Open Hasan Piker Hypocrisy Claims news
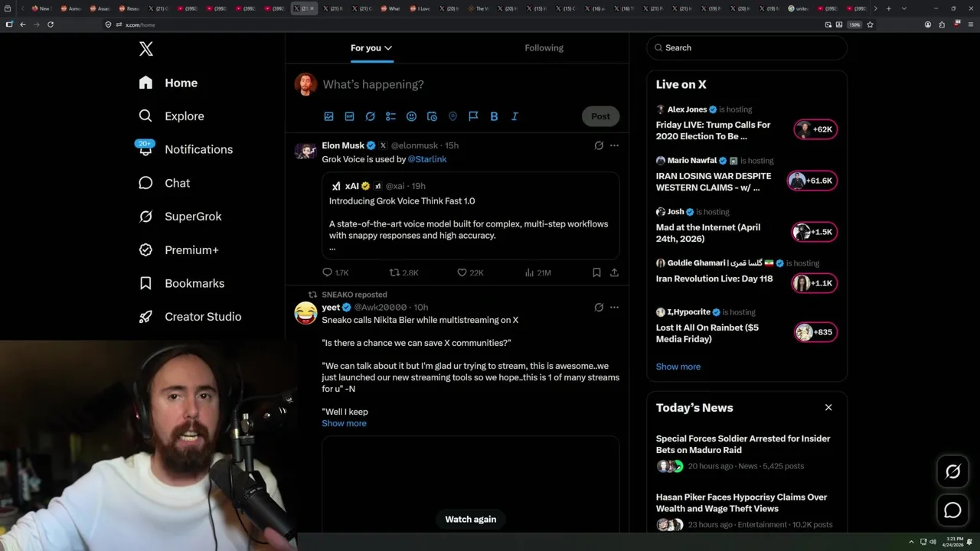The height and width of the screenshot is (551, 980). click(741, 503)
